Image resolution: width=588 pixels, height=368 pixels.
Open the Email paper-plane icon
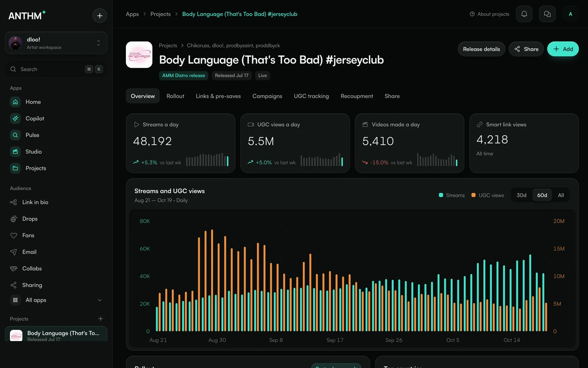(x=14, y=252)
